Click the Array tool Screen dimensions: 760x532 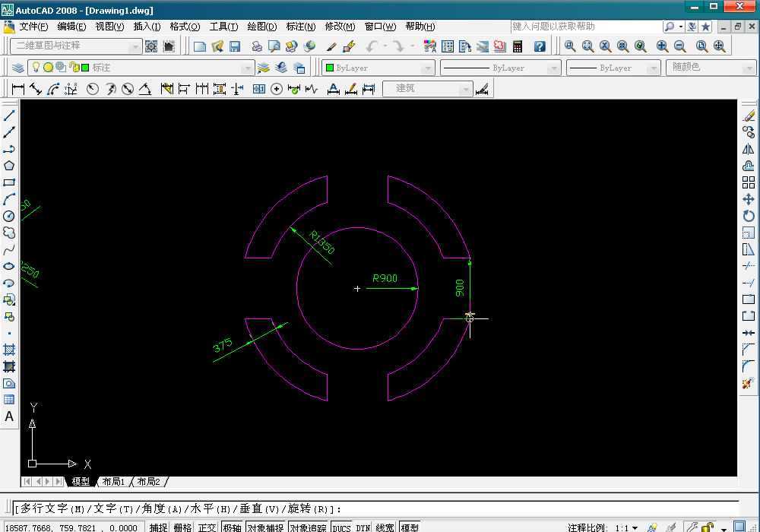749,182
